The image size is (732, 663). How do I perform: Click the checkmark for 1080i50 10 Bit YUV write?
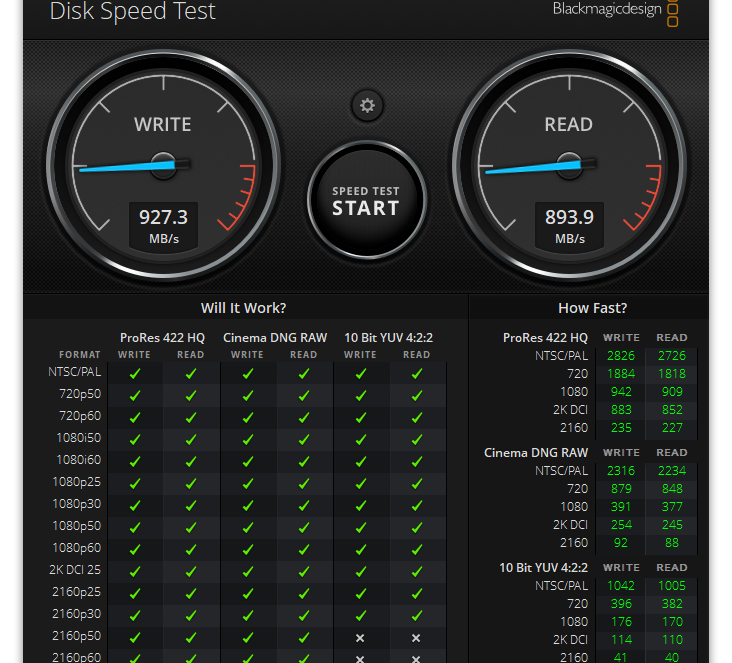(361, 439)
